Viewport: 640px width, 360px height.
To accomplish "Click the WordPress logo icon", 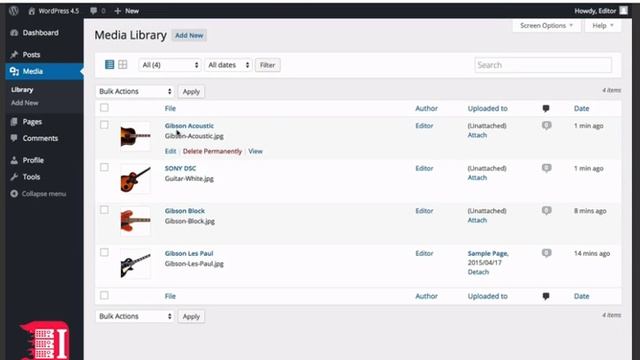I will click(x=13, y=11).
